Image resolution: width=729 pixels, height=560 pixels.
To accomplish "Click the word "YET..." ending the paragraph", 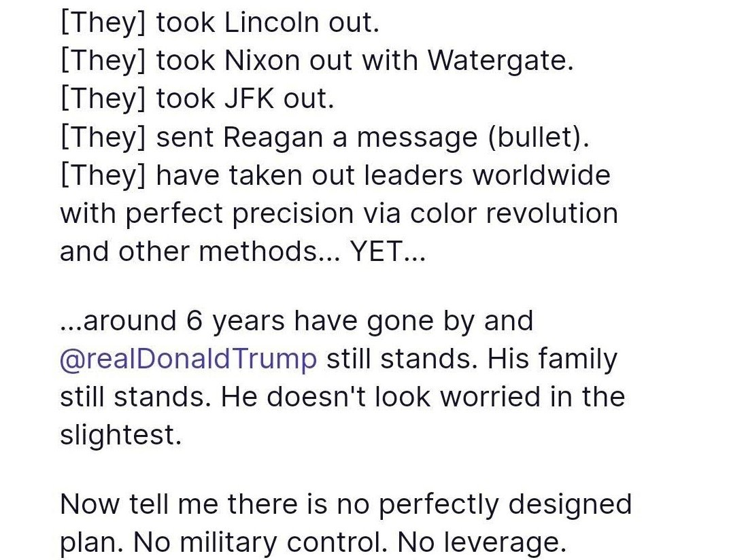I will click(x=387, y=251).
